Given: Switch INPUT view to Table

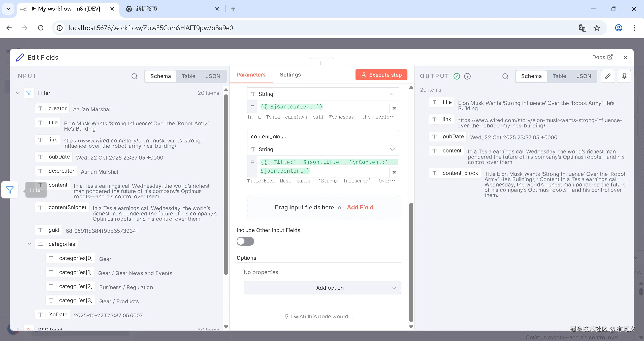Looking at the screenshot, I should click(188, 76).
